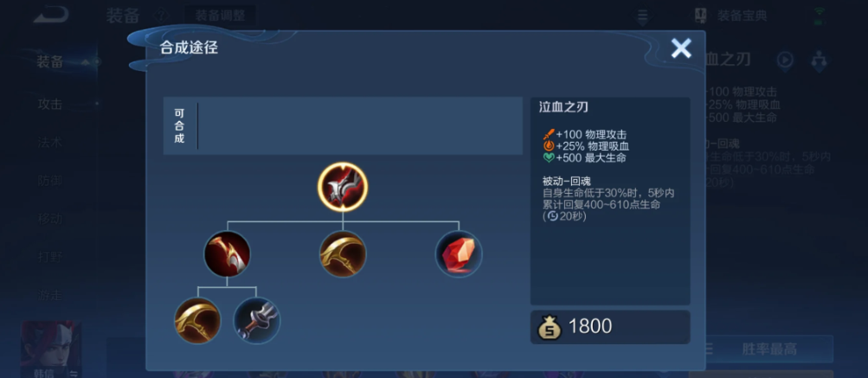Close the 合成途径 dialog

(x=681, y=48)
